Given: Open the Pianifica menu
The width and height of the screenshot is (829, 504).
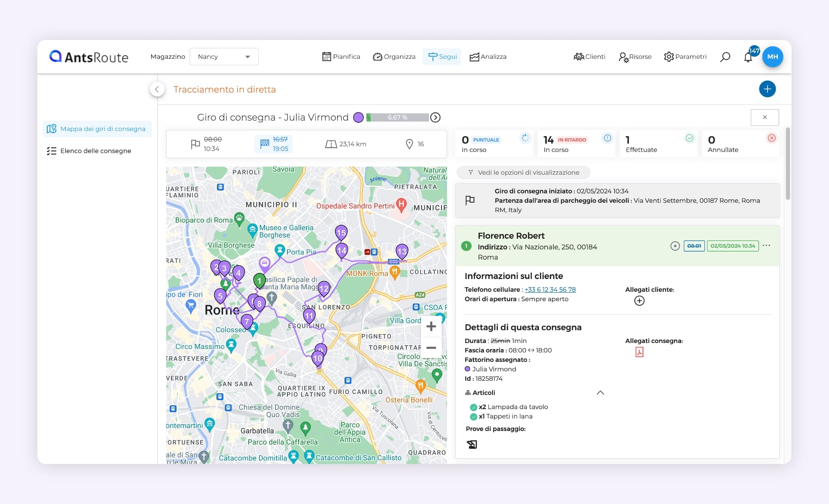Looking at the screenshot, I should coord(341,57).
